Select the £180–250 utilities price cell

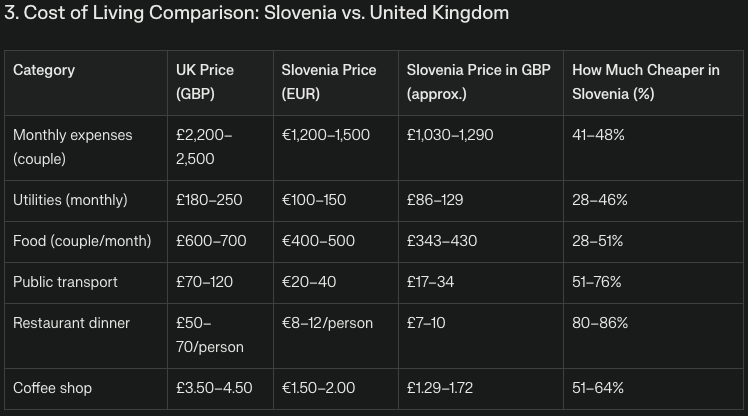pos(209,200)
